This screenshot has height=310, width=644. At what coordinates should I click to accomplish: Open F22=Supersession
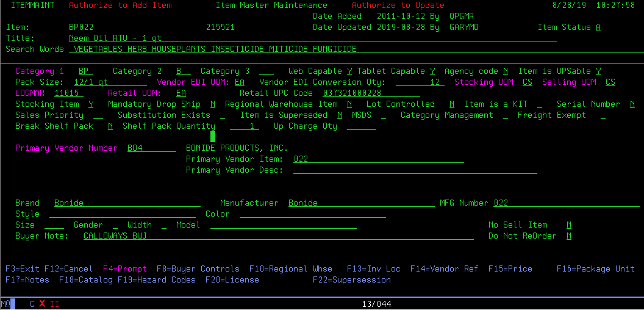point(351,280)
